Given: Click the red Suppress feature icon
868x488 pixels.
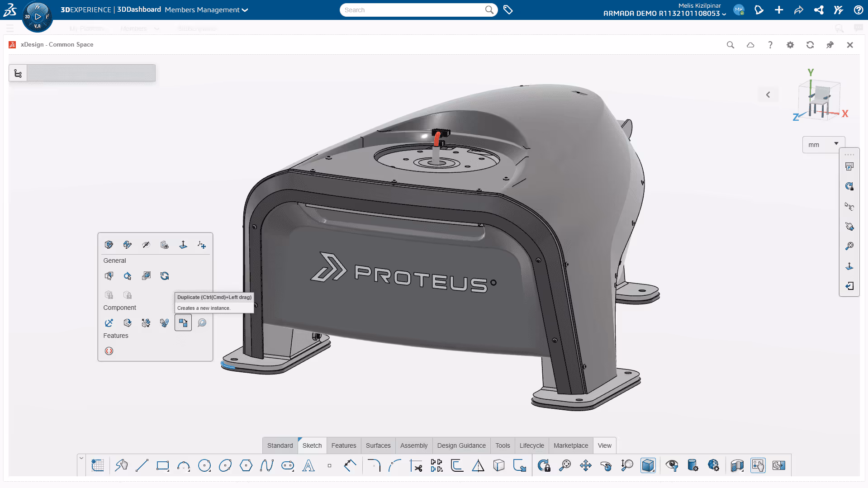Looking at the screenshot, I should coord(109,351).
